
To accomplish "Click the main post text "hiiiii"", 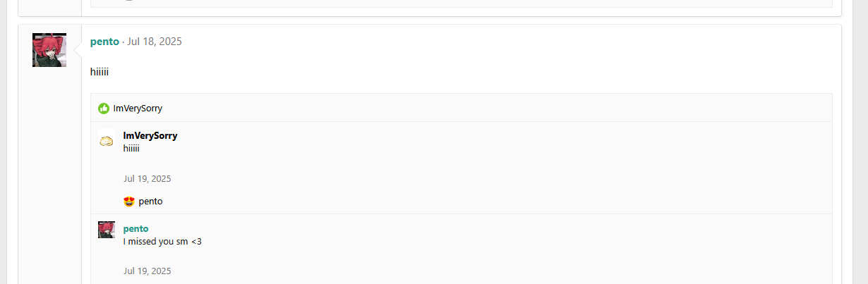I will [x=100, y=72].
